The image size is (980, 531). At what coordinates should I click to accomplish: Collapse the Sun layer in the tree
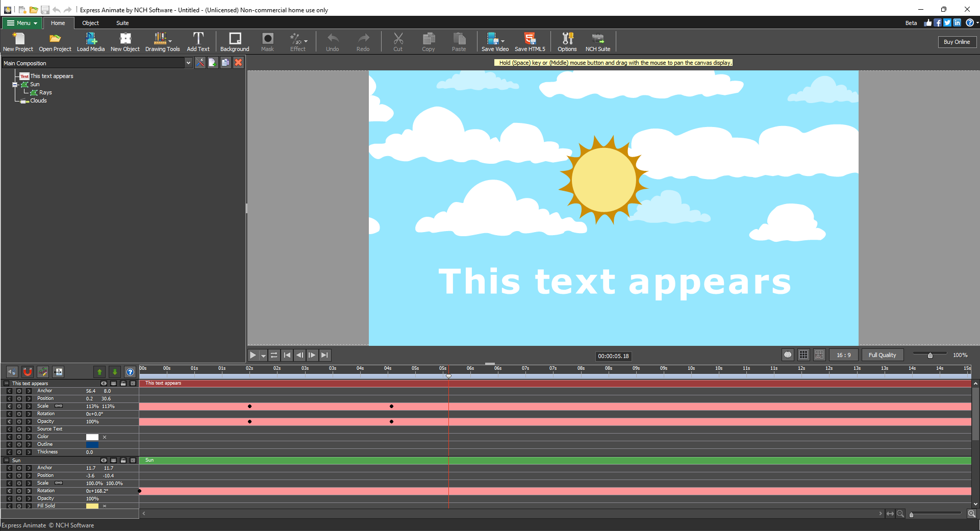pos(15,85)
